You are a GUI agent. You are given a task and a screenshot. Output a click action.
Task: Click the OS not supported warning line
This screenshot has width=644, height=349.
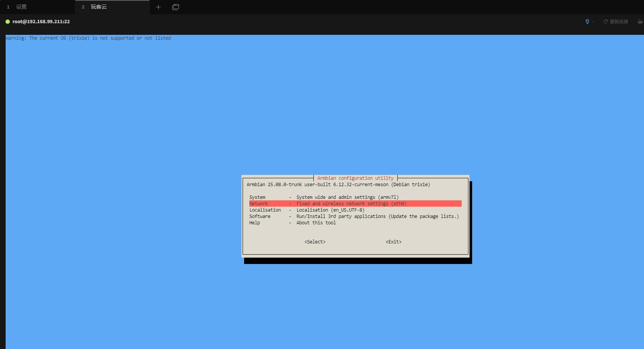[88, 38]
